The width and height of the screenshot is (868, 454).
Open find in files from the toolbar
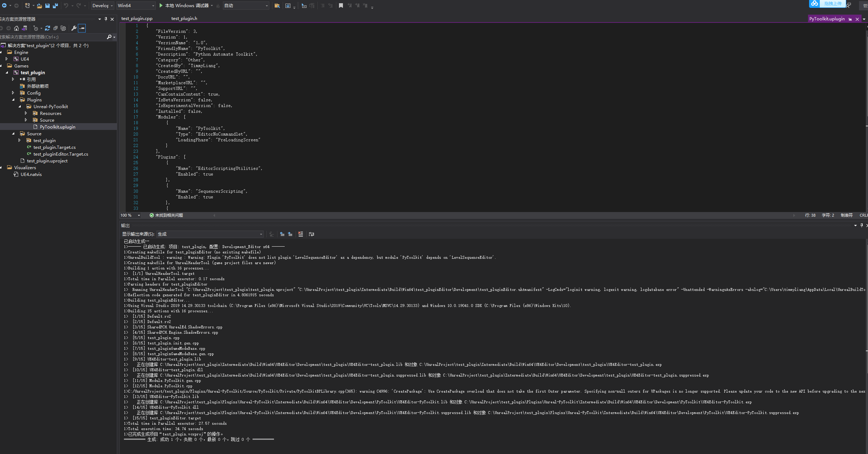pos(277,6)
